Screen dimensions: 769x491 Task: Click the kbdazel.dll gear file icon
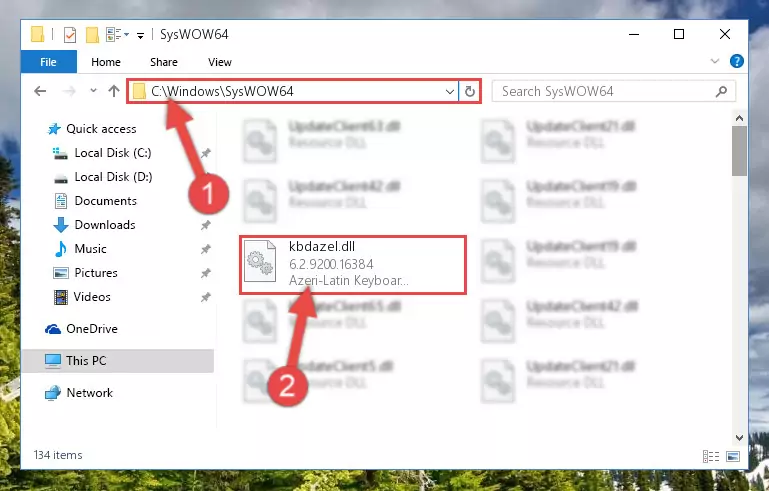point(260,261)
